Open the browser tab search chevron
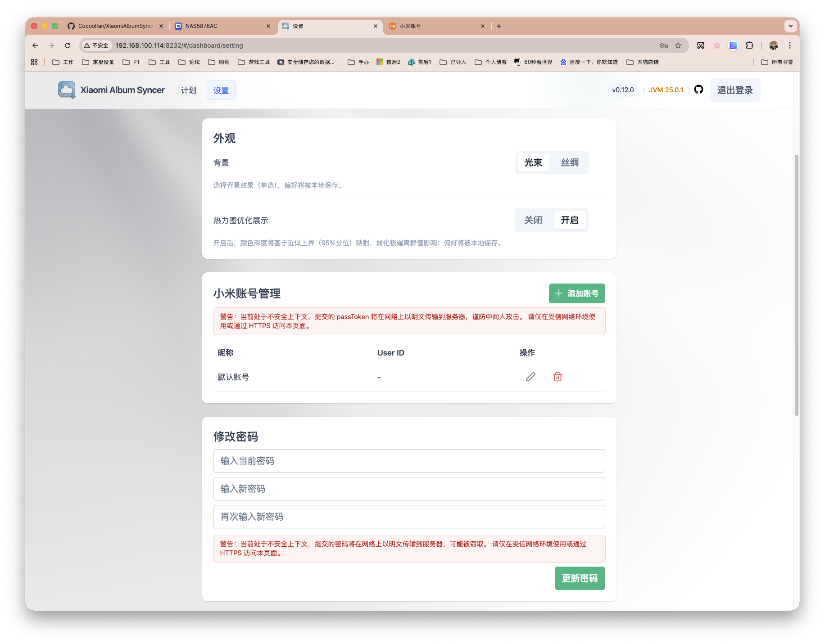825x644 pixels. [790, 26]
